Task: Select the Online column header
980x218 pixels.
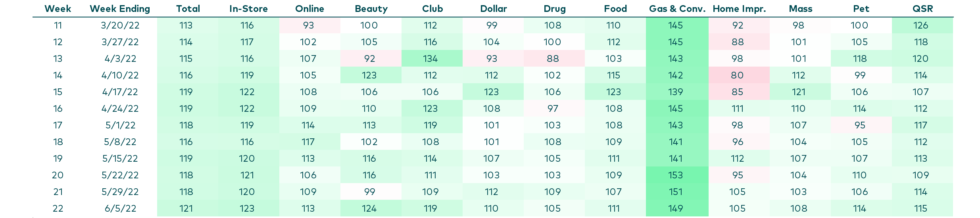Action: pos(309,9)
